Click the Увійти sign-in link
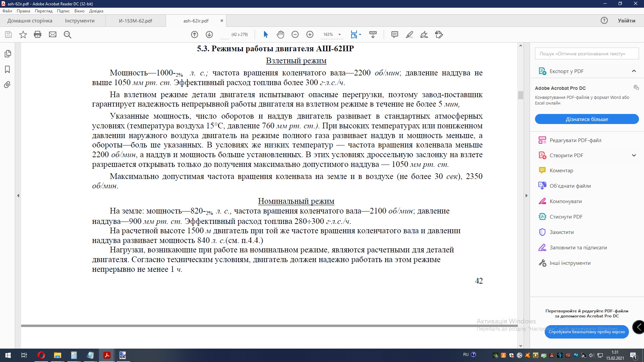Screen dimensions: 644x362 626,21
